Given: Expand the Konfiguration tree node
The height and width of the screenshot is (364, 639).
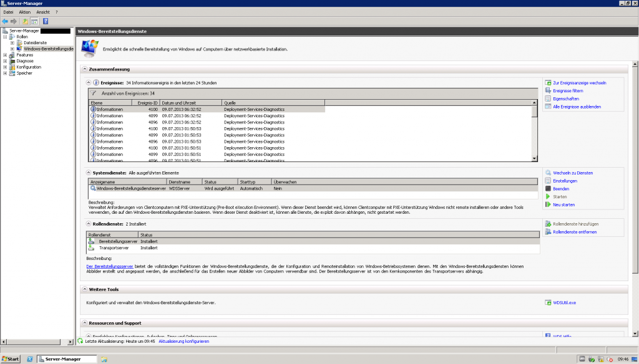Looking at the screenshot, I should [x=5, y=67].
